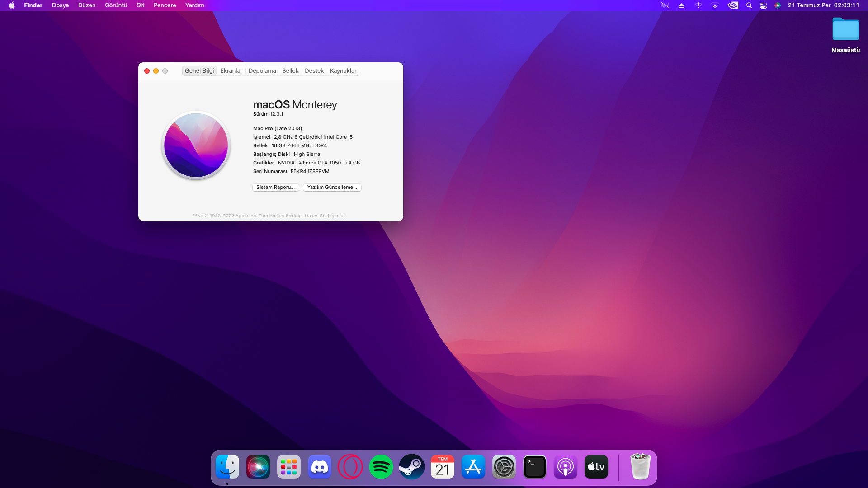The image size is (868, 488).
Task: Open Apple TV app in dock
Action: click(x=596, y=467)
